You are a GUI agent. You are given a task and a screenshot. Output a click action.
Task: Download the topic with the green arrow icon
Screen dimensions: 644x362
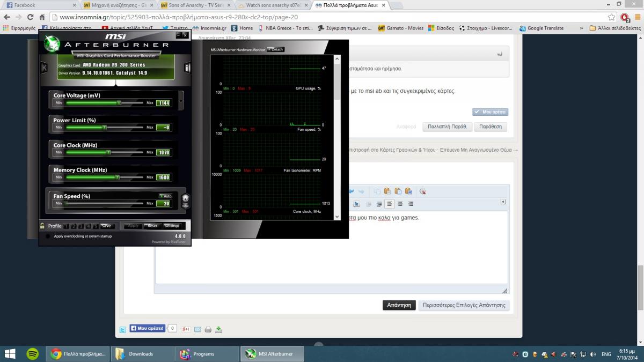click(218, 329)
